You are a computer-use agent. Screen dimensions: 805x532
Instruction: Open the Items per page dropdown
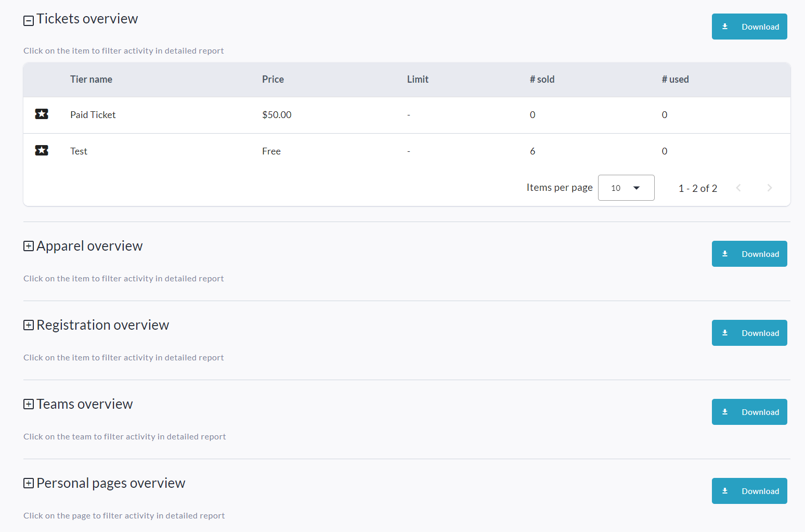[626, 188]
